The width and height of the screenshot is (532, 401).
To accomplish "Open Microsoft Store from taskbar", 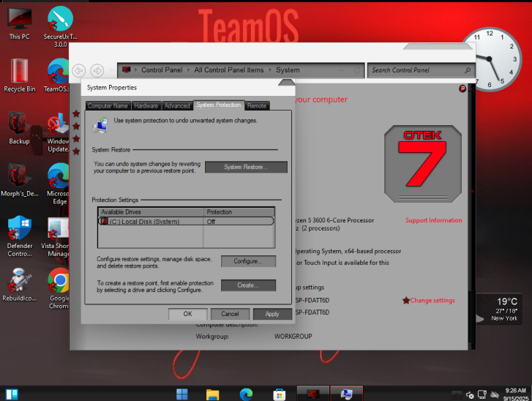I will pyautogui.click(x=280, y=394).
